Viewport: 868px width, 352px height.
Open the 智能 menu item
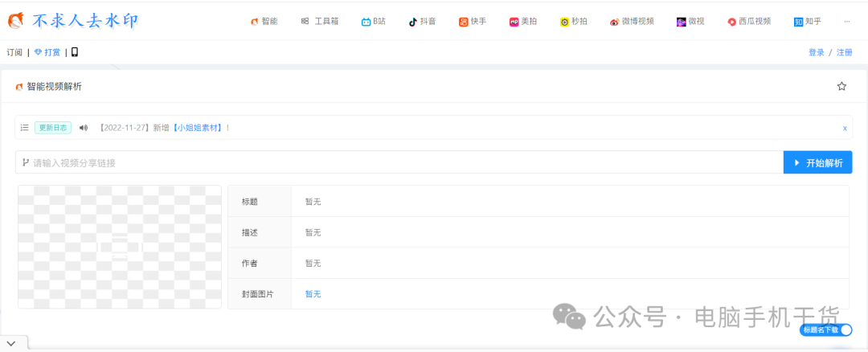(264, 22)
